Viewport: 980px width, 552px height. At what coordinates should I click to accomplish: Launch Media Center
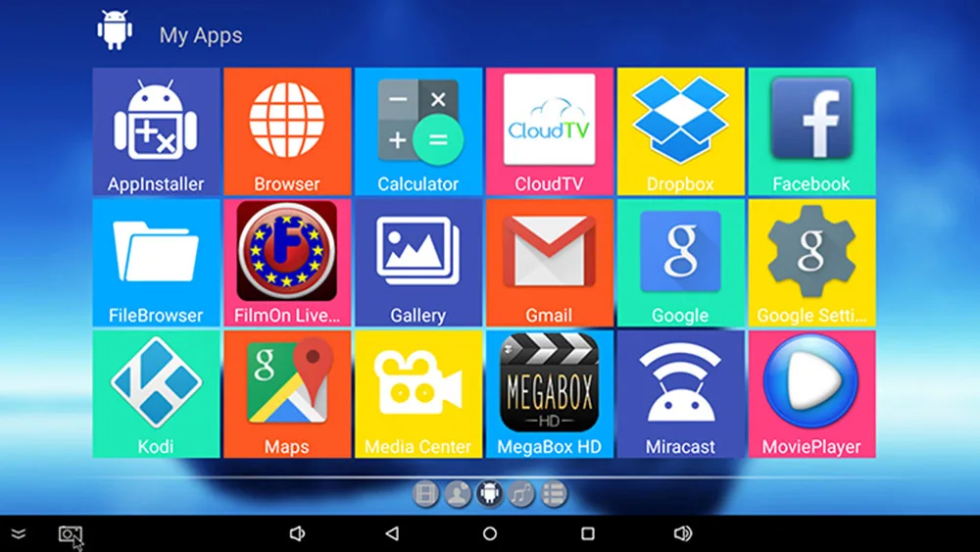[418, 394]
